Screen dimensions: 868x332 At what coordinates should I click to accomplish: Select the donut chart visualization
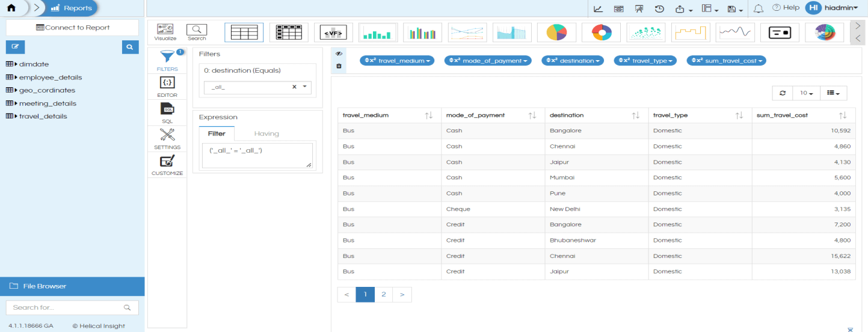click(602, 32)
